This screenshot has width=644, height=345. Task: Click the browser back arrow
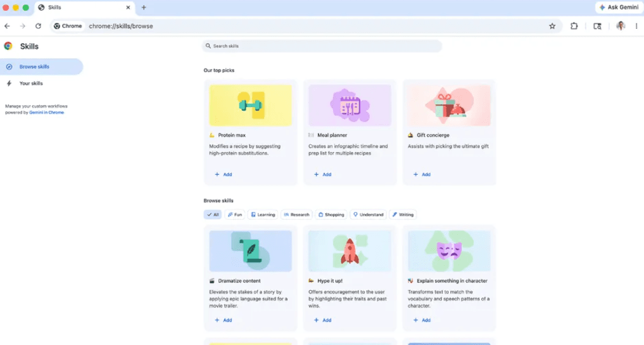click(x=7, y=26)
